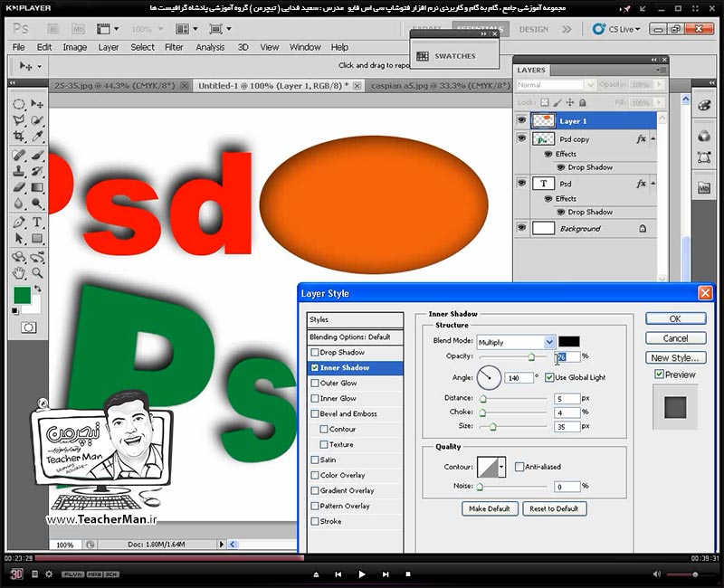This screenshot has width=724, height=588.
Task: Toggle Use Global Light checkbox
Action: click(x=549, y=377)
